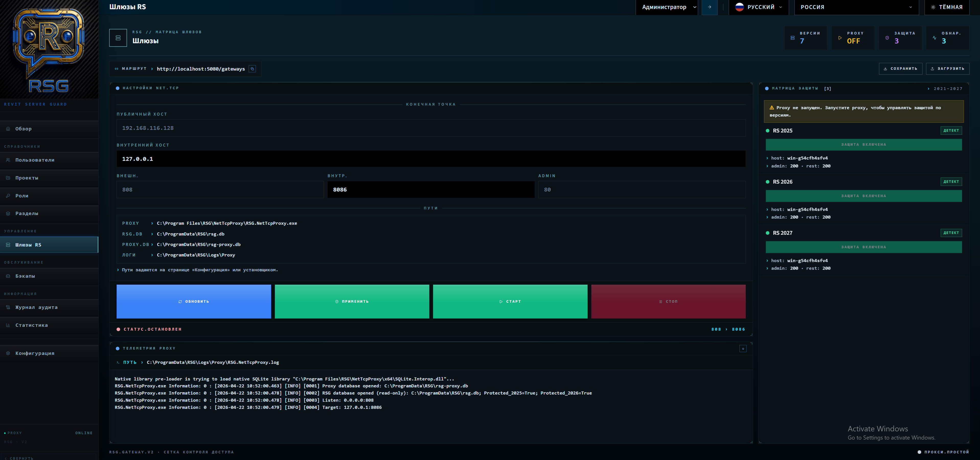This screenshot has height=460, width=980.
Task: Toggle ЗАЩИТА ВКЛЮЧЕНА for RS 2026
Action: point(864,196)
